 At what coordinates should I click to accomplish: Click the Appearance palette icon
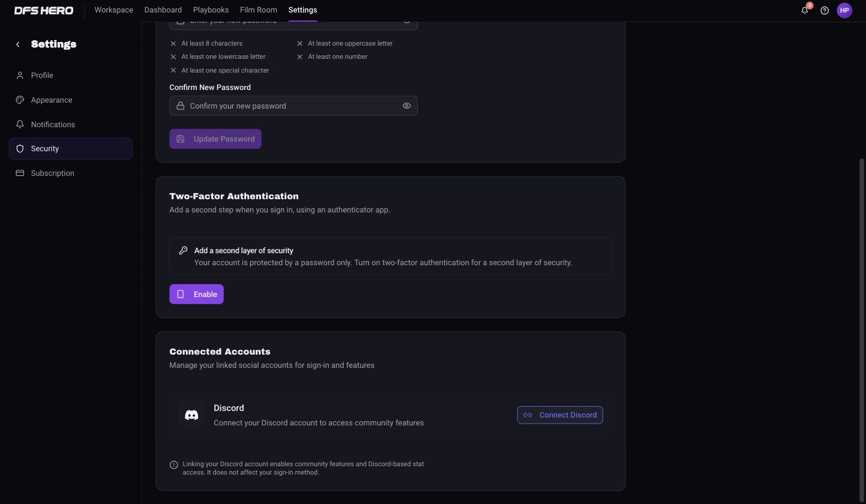point(20,100)
